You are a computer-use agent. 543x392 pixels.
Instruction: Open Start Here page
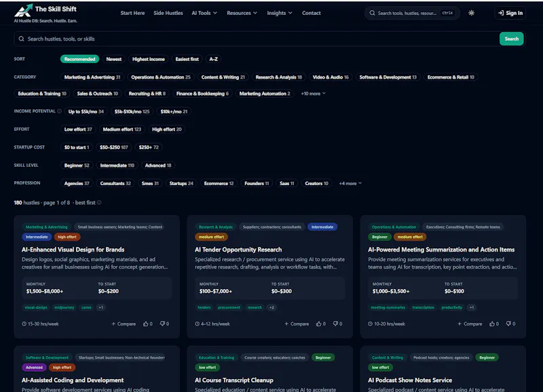click(132, 13)
